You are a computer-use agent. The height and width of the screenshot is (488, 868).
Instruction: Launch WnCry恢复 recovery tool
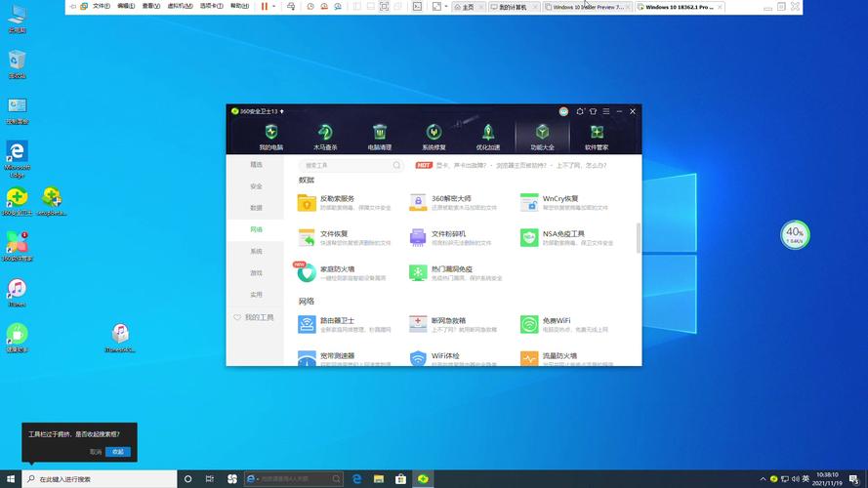564,202
